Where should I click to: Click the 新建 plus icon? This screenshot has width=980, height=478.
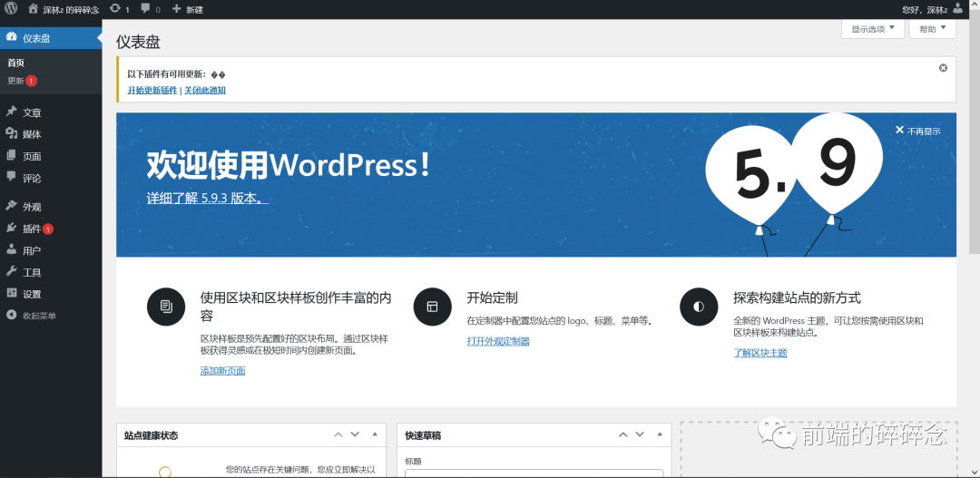[x=176, y=9]
